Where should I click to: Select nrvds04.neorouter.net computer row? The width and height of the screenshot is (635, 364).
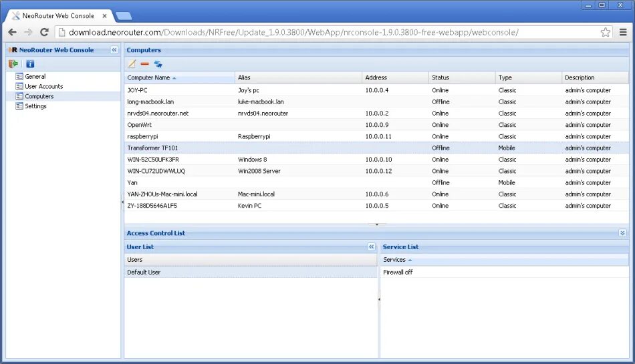[x=376, y=114]
